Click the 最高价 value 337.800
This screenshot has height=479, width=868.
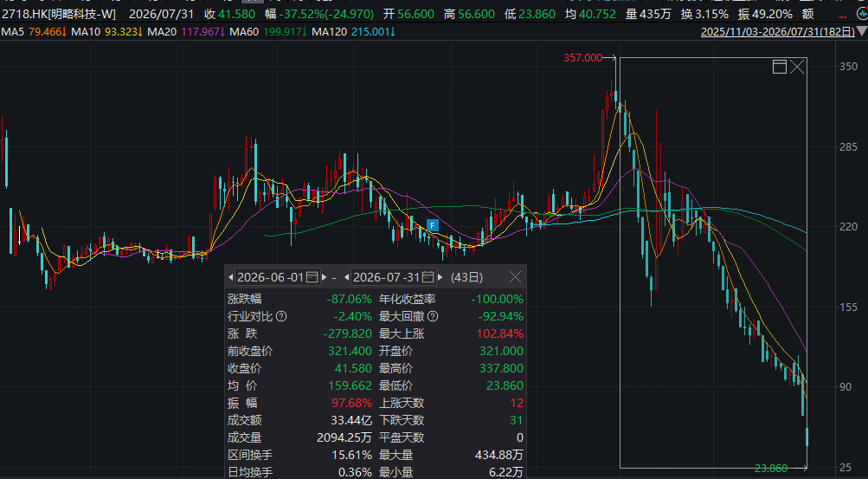pyautogui.click(x=502, y=368)
